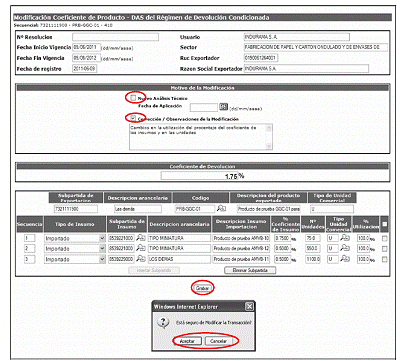Click the Subpartida lookup icon in row 2
405x361 pixels.
141,248
